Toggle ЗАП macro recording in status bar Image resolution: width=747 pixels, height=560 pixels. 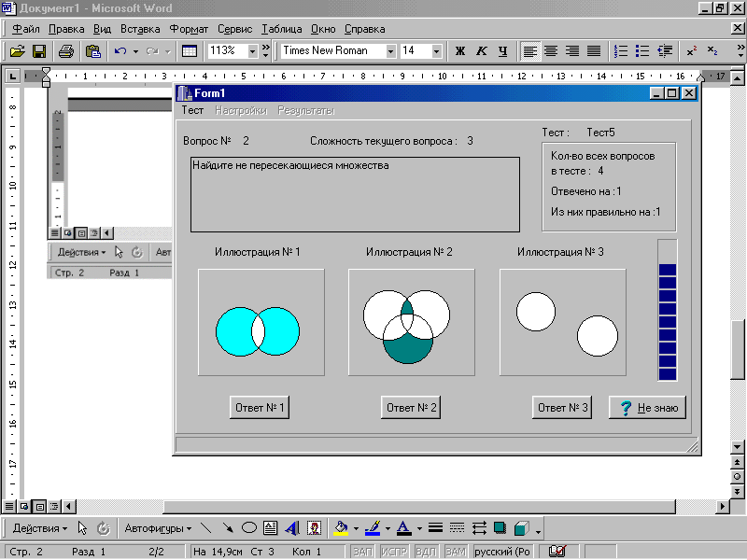click(362, 552)
